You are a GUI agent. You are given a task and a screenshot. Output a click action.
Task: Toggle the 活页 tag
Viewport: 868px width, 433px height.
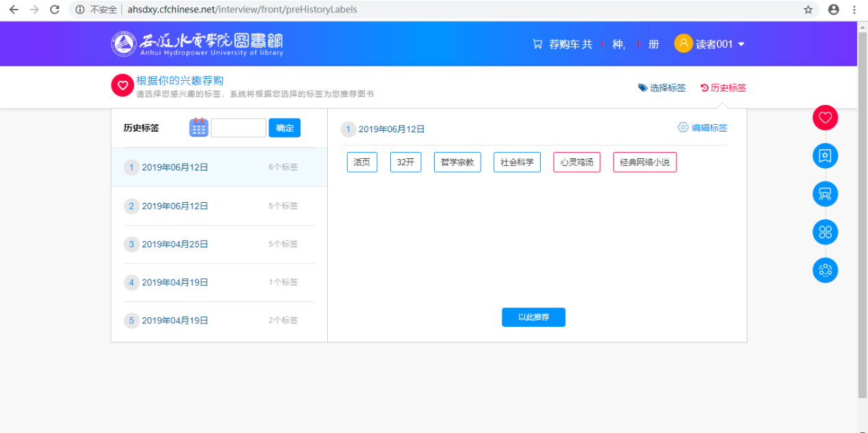(361, 162)
